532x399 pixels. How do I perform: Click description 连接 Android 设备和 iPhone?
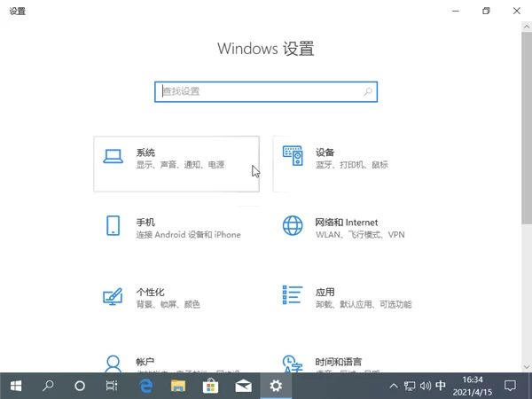point(189,235)
